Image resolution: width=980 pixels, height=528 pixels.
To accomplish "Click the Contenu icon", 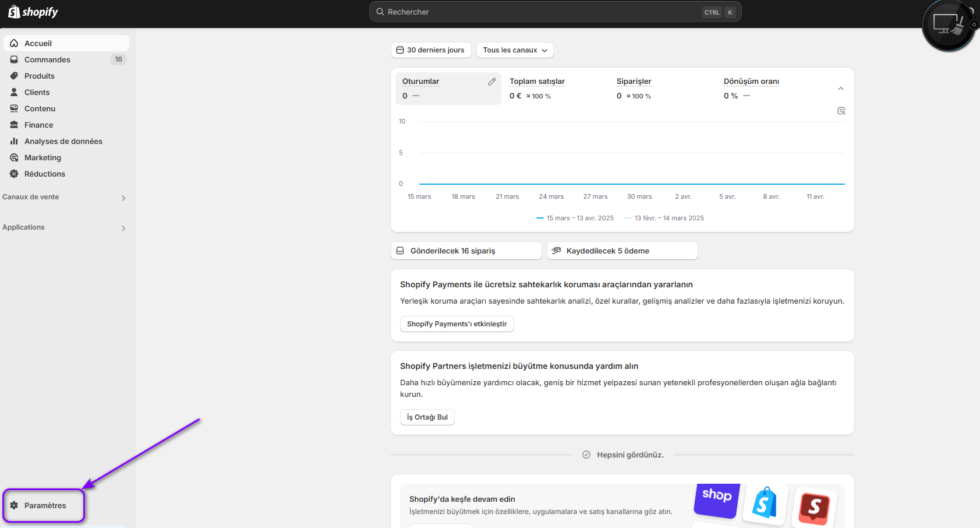I will click(14, 108).
